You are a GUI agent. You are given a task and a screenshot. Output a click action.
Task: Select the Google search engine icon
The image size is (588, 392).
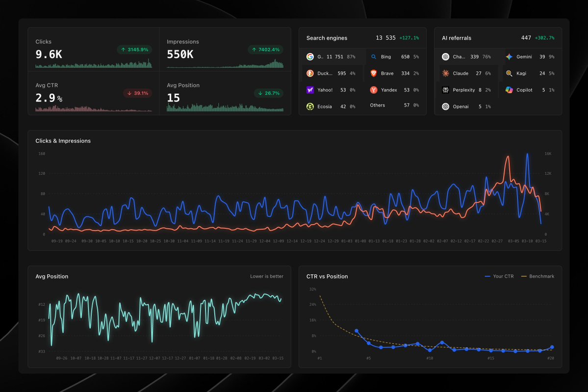310,56
